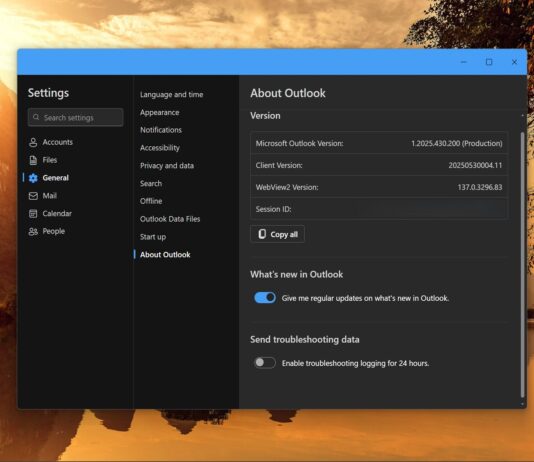Open Language and time settings
The width and height of the screenshot is (534, 462).
(171, 95)
